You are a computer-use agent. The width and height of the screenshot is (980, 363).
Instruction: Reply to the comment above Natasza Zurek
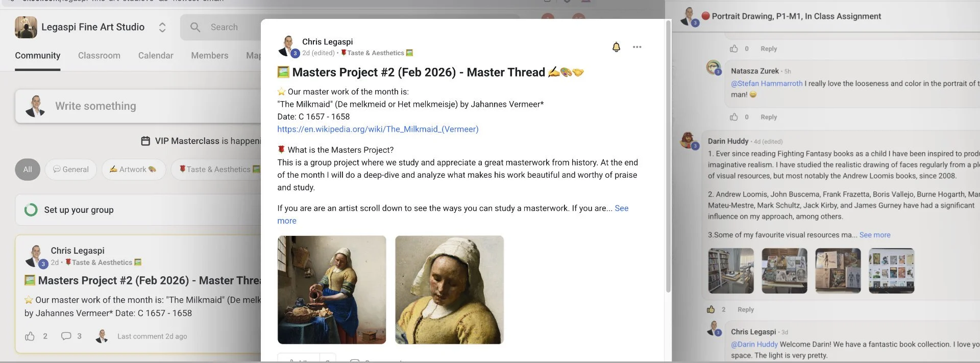(769, 49)
